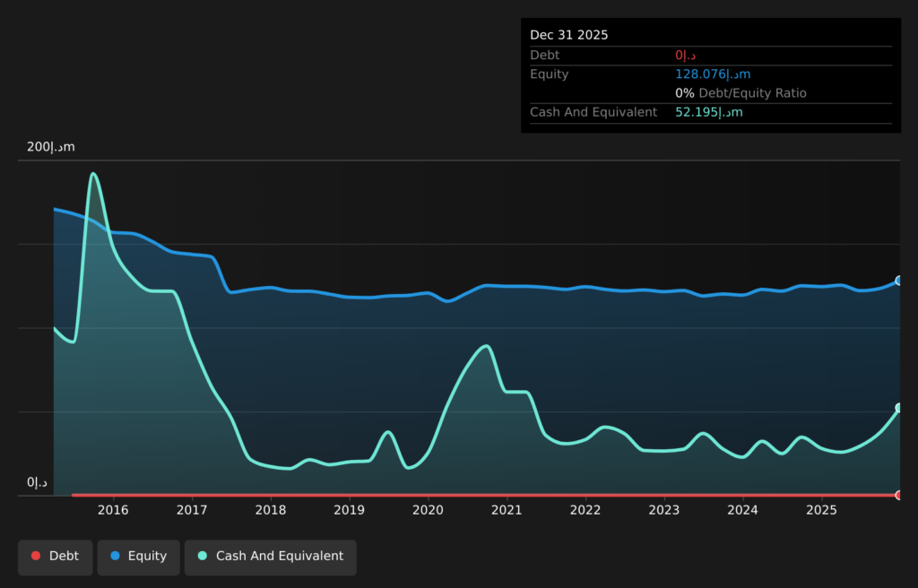Toggle the Cash And Equivalent legend button
918x588 pixels.
pyautogui.click(x=270, y=557)
